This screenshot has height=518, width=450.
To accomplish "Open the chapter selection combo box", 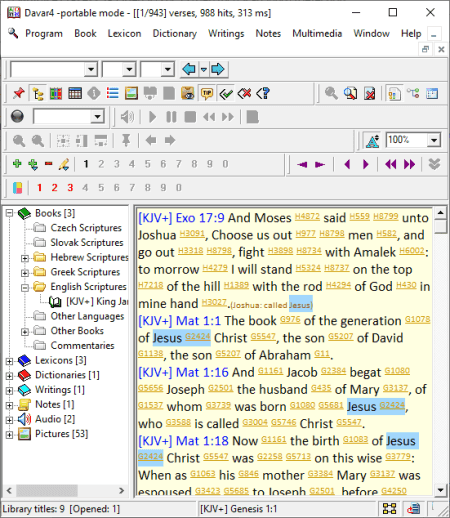I will (119, 69).
